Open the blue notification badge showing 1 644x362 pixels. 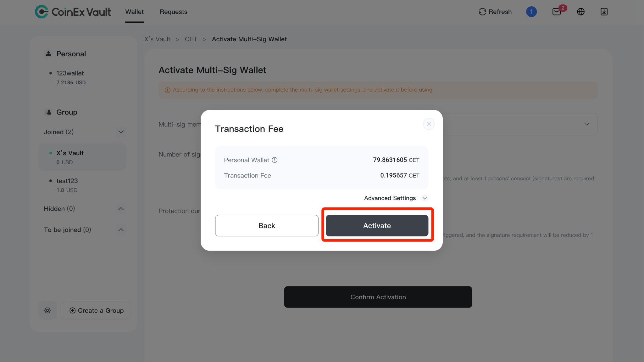(531, 12)
